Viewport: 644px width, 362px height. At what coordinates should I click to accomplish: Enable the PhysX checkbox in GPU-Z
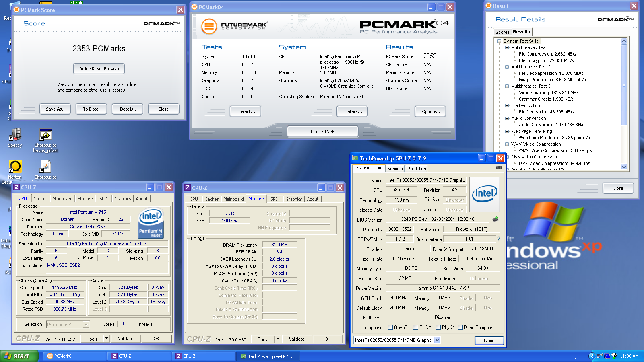coord(438,327)
